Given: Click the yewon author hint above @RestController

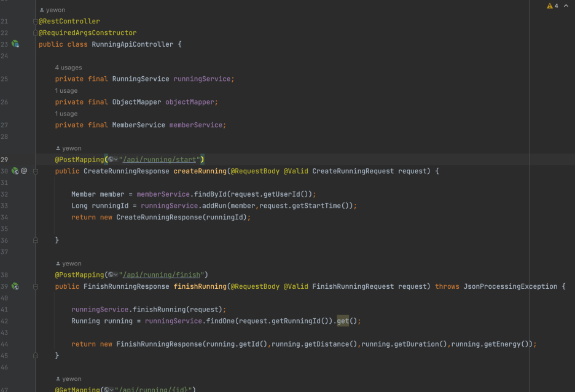Looking at the screenshot, I should (52, 10).
